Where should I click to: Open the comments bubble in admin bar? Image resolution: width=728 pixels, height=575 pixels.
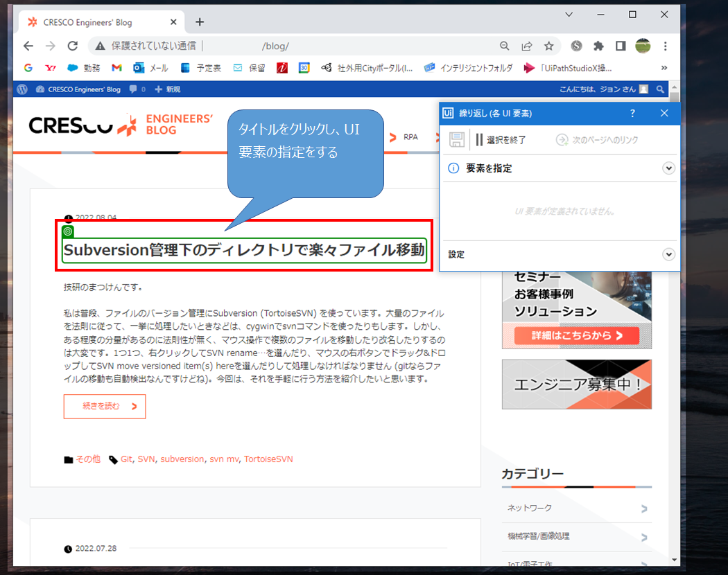click(x=137, y=89)
